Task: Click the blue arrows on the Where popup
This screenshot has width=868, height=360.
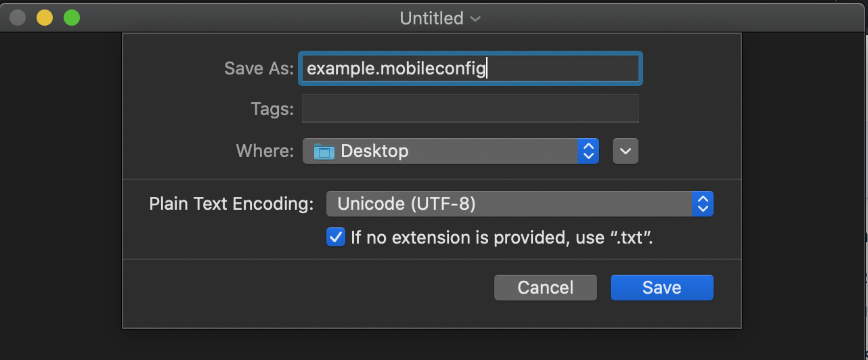Action: (588, 151)
